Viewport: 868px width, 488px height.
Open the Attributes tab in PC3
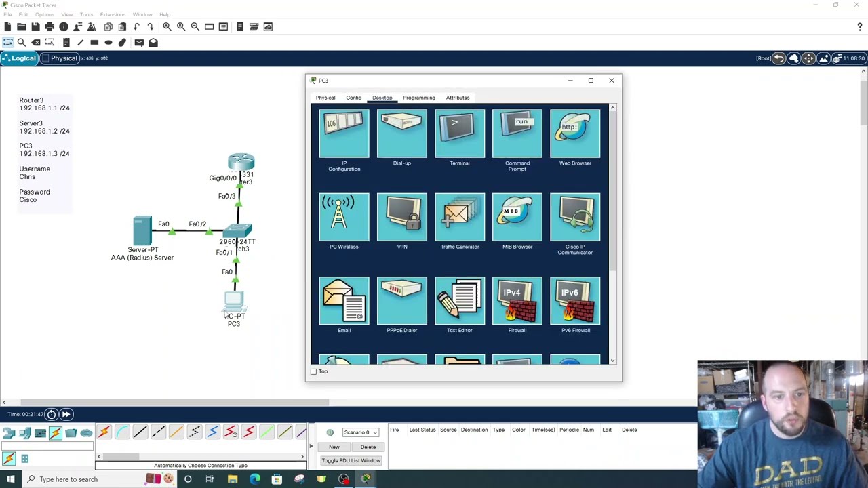point(458,98)
